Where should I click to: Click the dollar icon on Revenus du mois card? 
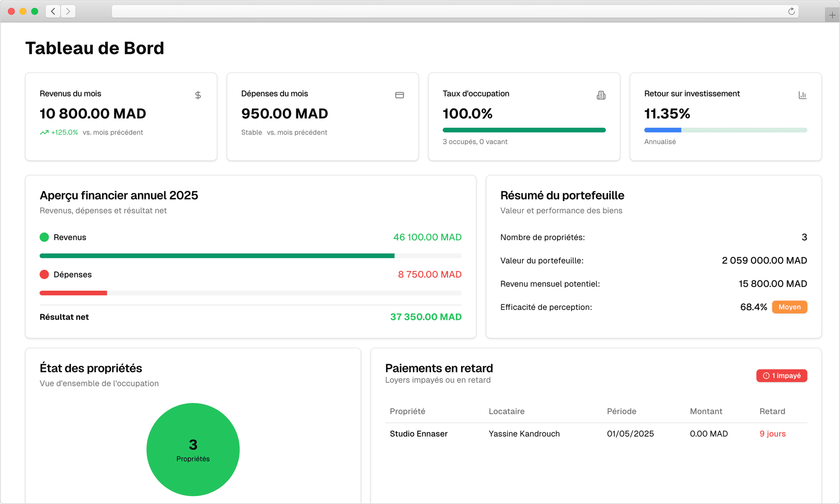[198, 95]
